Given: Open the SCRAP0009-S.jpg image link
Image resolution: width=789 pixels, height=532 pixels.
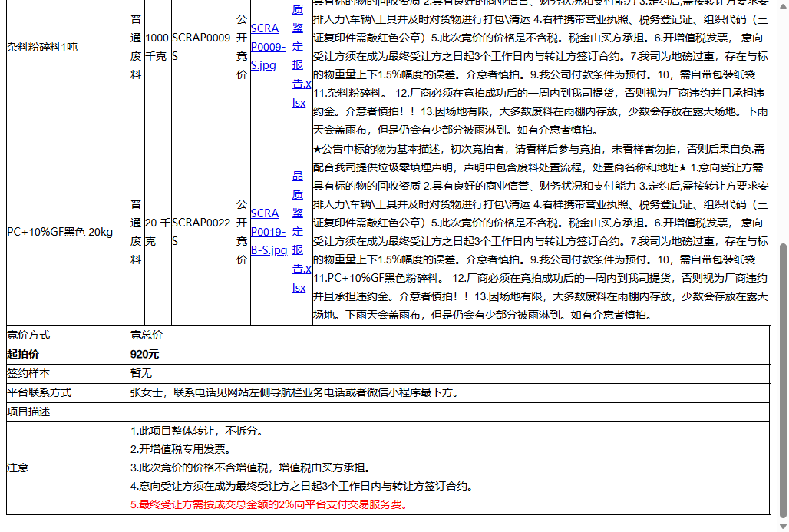Looking at the screenshot, I should 268,46.
